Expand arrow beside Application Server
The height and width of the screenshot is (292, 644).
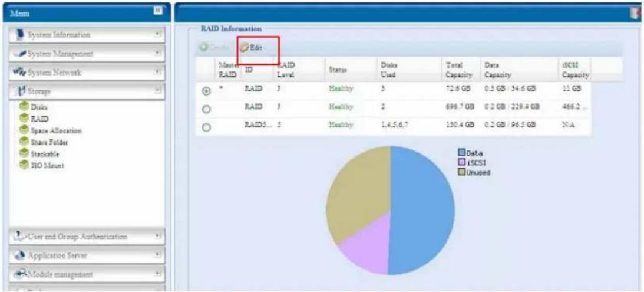point(158,255)
